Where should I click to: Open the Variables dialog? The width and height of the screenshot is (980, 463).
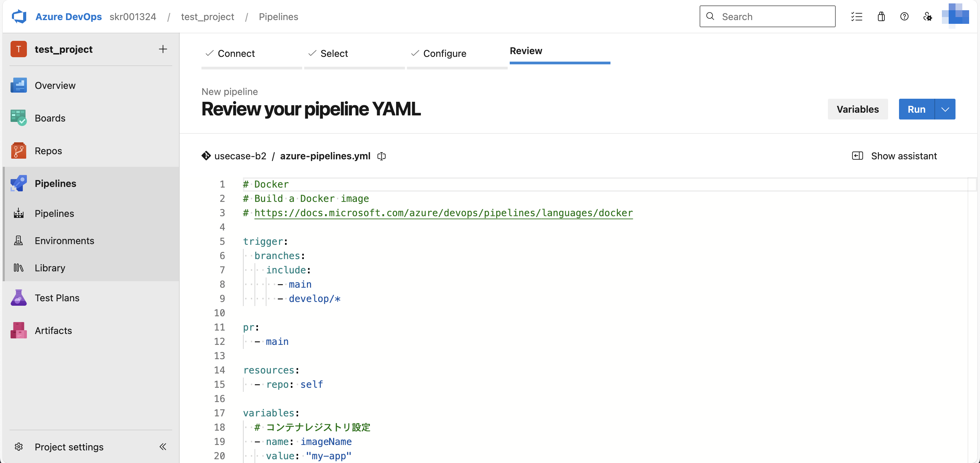coord(857,109)
